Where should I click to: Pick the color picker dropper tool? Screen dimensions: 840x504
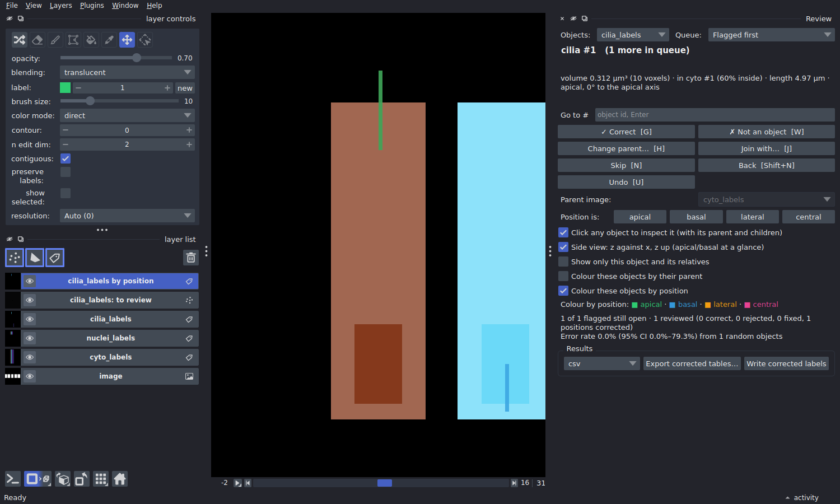coord(109,40)
